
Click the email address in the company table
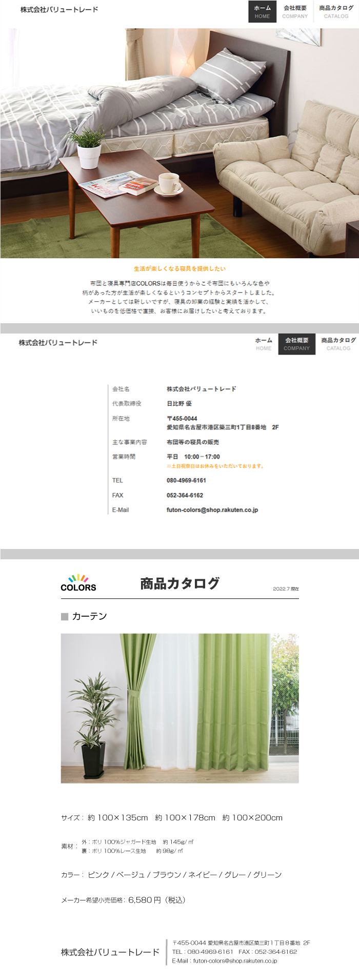coord(212,510)
